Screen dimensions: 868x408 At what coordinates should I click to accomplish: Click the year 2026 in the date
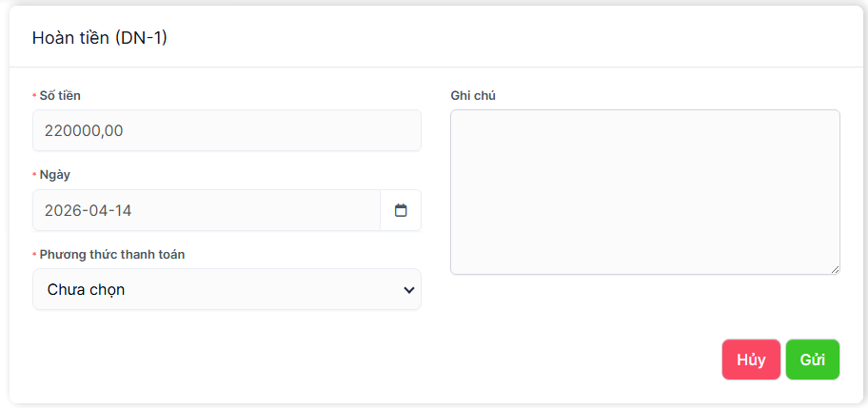click(62, 210)
